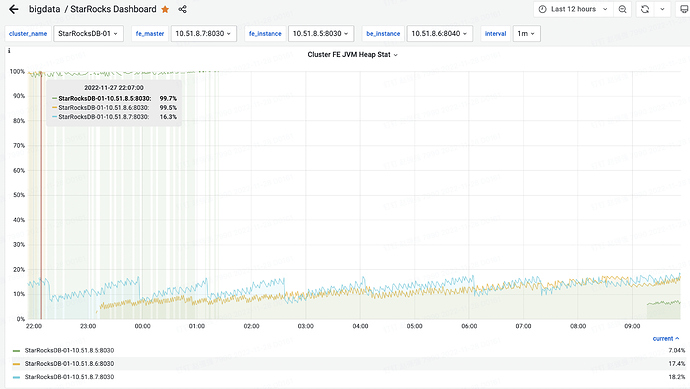Expand the fe_master 10.51.8.7:8030 dropdown
Image resolution: width=690 pixels, height=389 pixels.
click(203, 33)
